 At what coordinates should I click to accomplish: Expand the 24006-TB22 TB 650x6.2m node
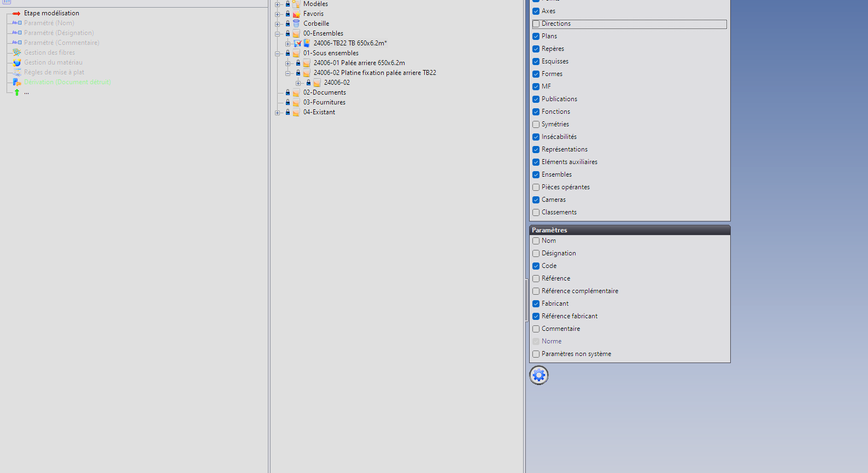point(288,44)
